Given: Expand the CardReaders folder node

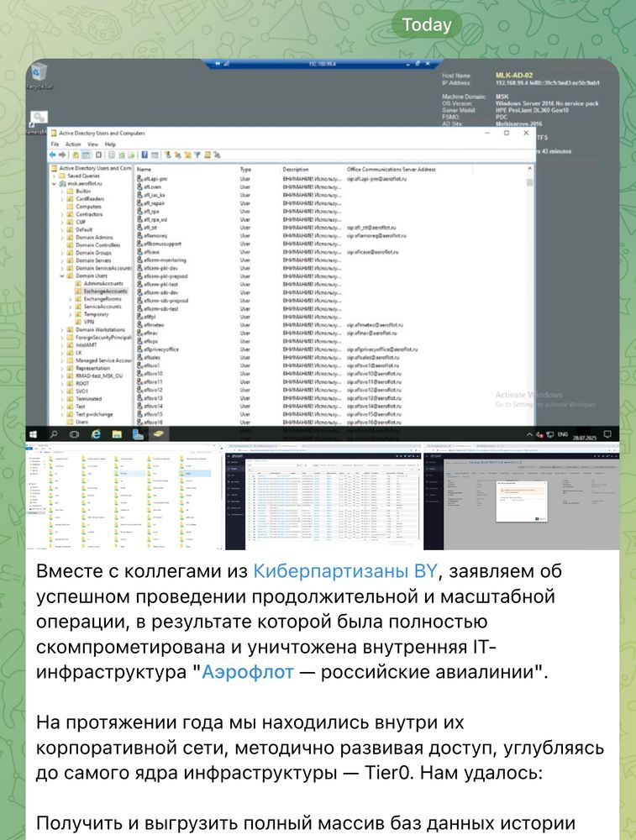Looking at the screenshot, I should click(x=62, y=199).
